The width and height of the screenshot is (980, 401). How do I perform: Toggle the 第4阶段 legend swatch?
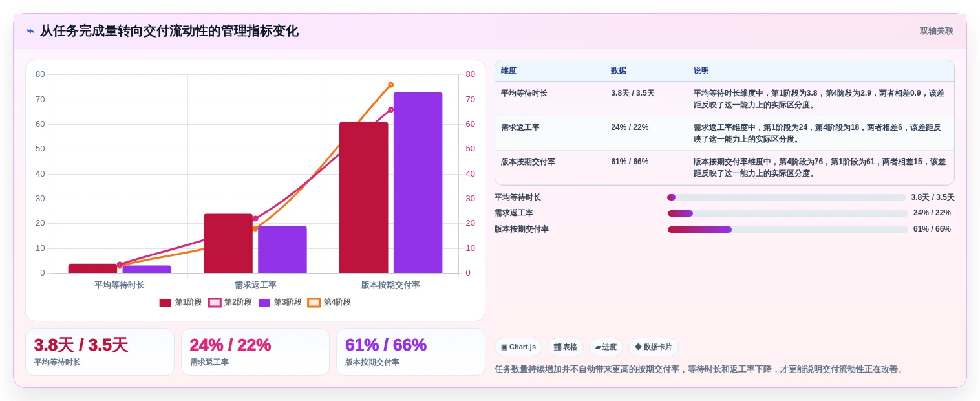[x=314, y=303]
